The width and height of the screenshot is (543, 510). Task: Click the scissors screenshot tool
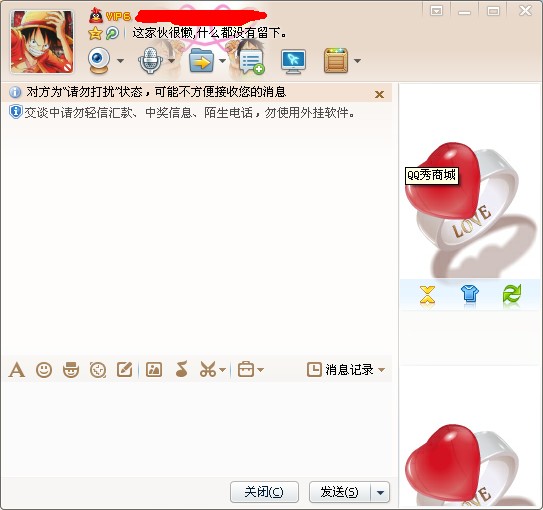point(208,369)
